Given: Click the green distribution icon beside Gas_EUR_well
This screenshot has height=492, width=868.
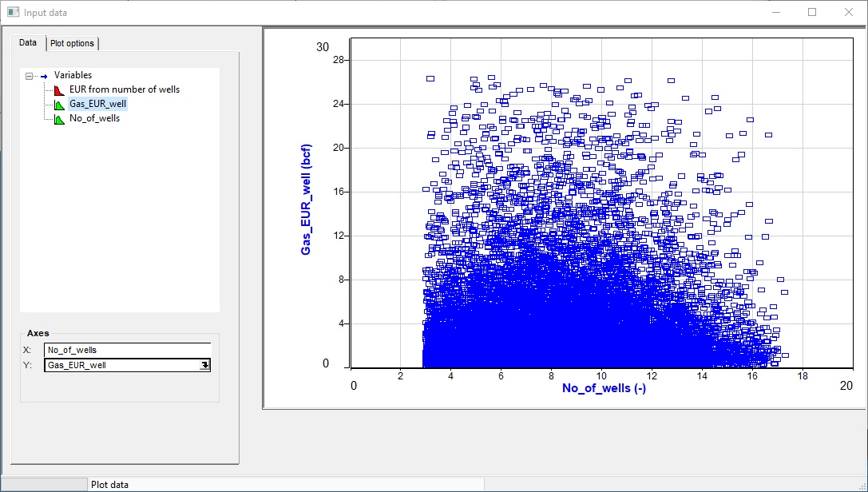Looking at the screenshot, I should coord(60,104).
